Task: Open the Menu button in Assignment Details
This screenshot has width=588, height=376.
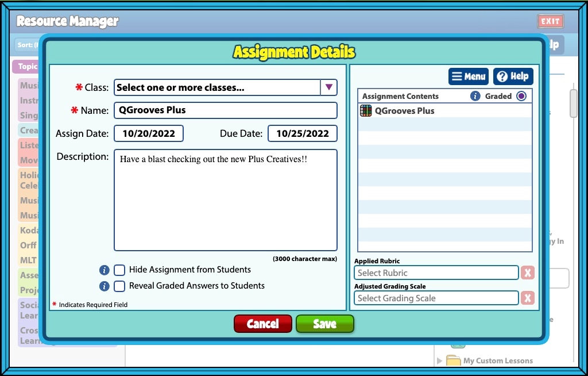Action: tap(469, 76)
